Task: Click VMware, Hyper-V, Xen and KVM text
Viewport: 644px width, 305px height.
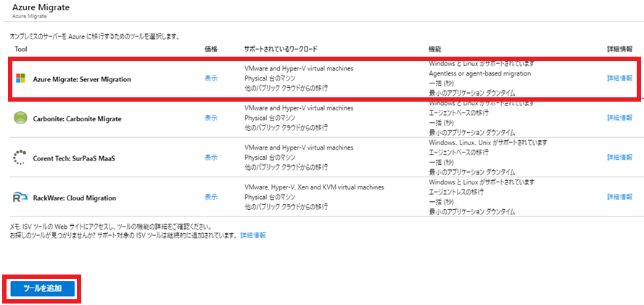Action: (314, 187)
